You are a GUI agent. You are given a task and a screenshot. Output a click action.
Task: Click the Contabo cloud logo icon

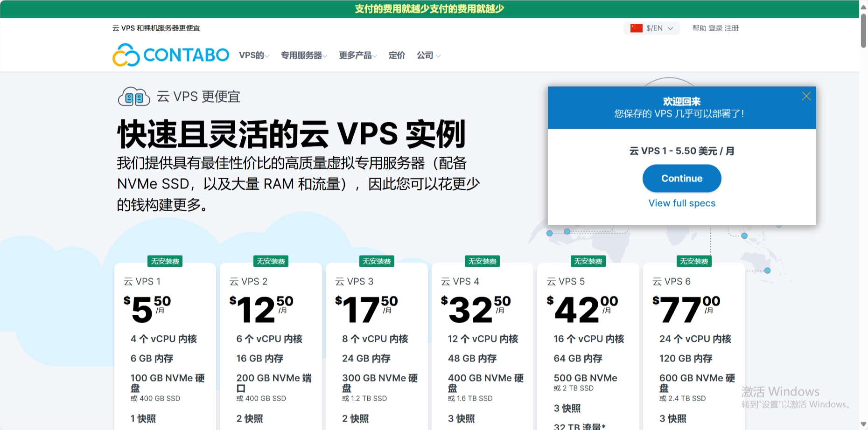click(x=126, y=55)
